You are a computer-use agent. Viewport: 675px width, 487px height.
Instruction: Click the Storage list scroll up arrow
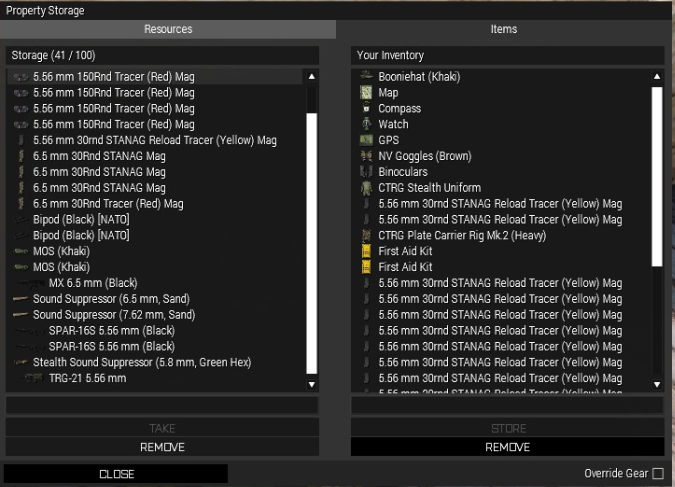pos(312,77)
